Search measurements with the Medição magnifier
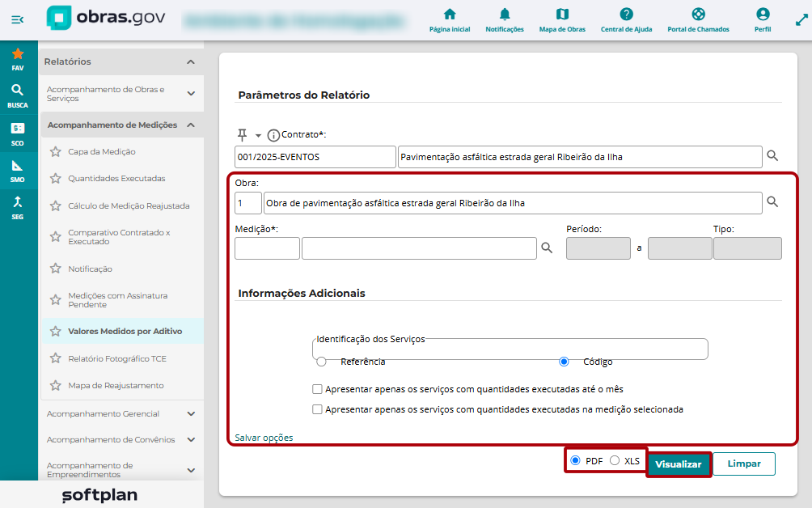This screenshot has width=812, height=508. [547, 248]
